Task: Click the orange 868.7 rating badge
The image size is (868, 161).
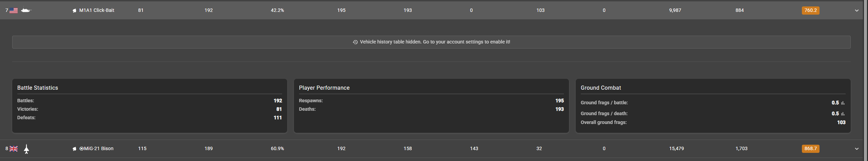Action: (811, 149)
